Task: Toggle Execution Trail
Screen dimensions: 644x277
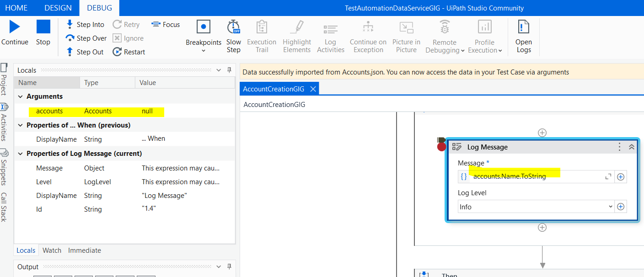Action: pyautogui.click(x=262, y=36)
